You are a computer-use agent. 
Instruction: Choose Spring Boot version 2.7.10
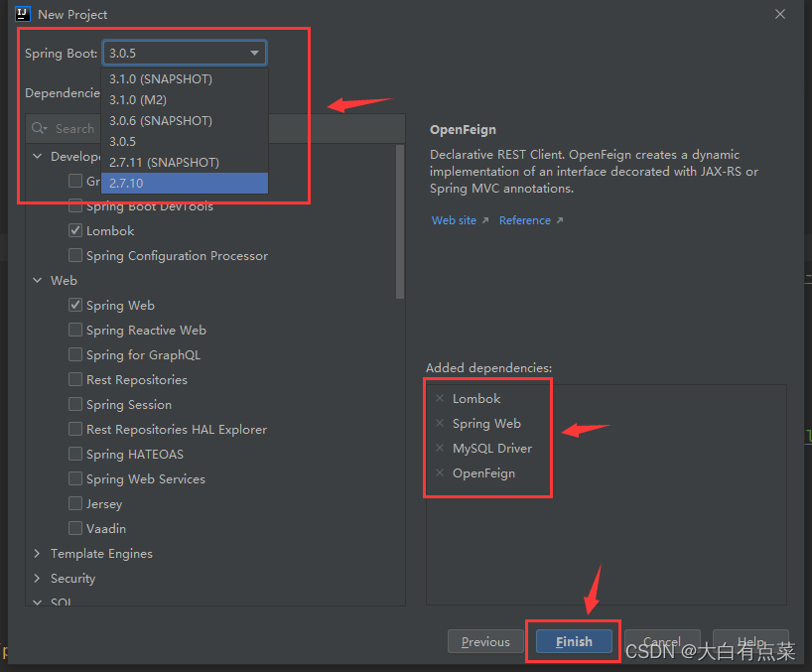tap(185, 183)
